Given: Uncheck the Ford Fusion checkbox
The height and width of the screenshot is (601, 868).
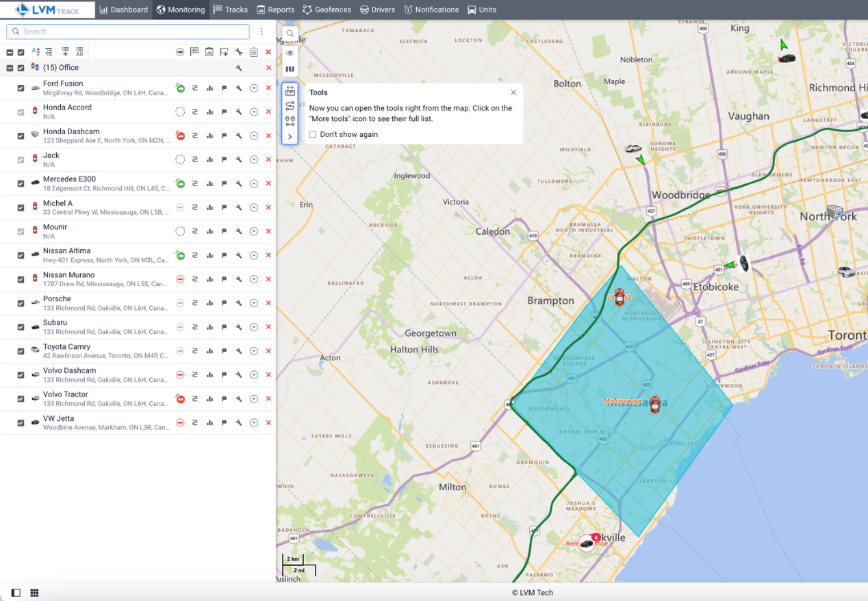Looking at the screenshot, I should coord(21,88).
